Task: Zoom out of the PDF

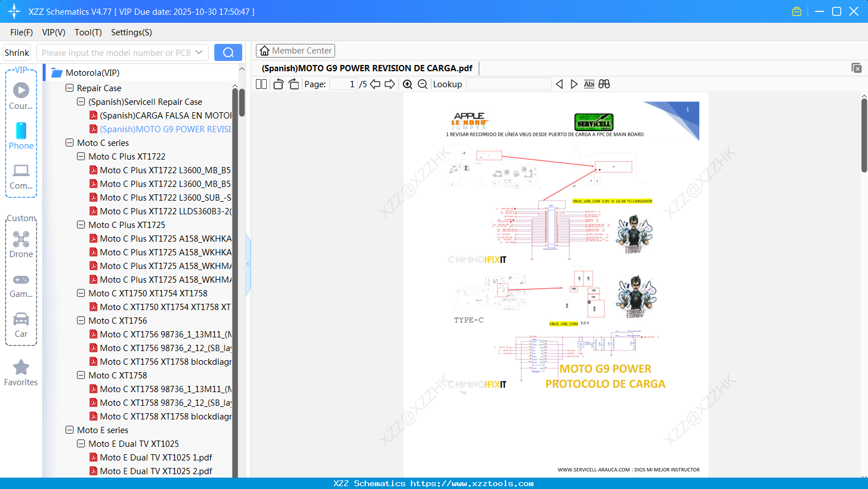Action: 422,84
